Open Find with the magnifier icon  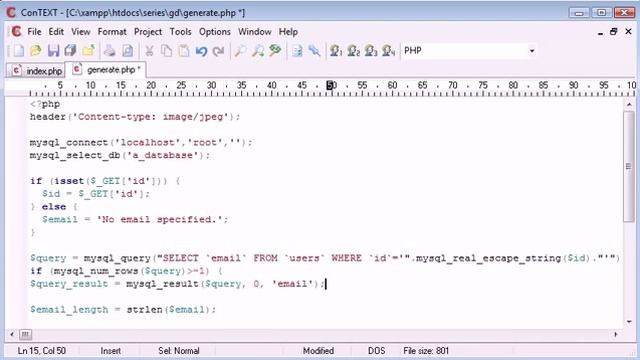[240, 51]
